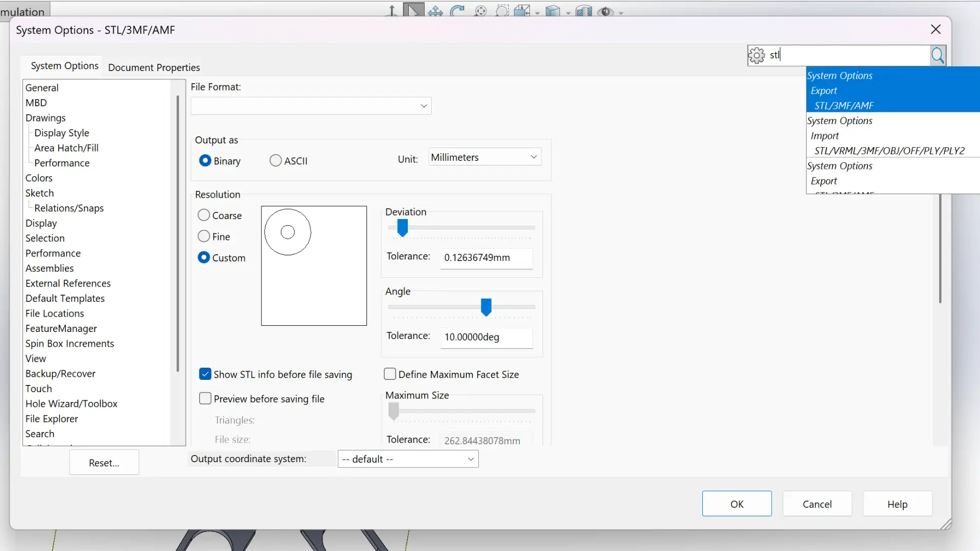Select the Import search result line
The height and width of the screenshot is (551, 980).
pos(825,136)
